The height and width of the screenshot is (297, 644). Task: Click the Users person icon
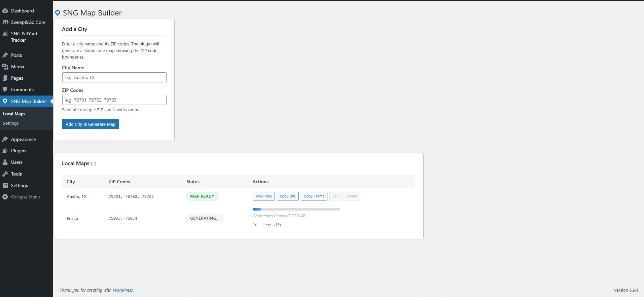(x=5, y=162)
